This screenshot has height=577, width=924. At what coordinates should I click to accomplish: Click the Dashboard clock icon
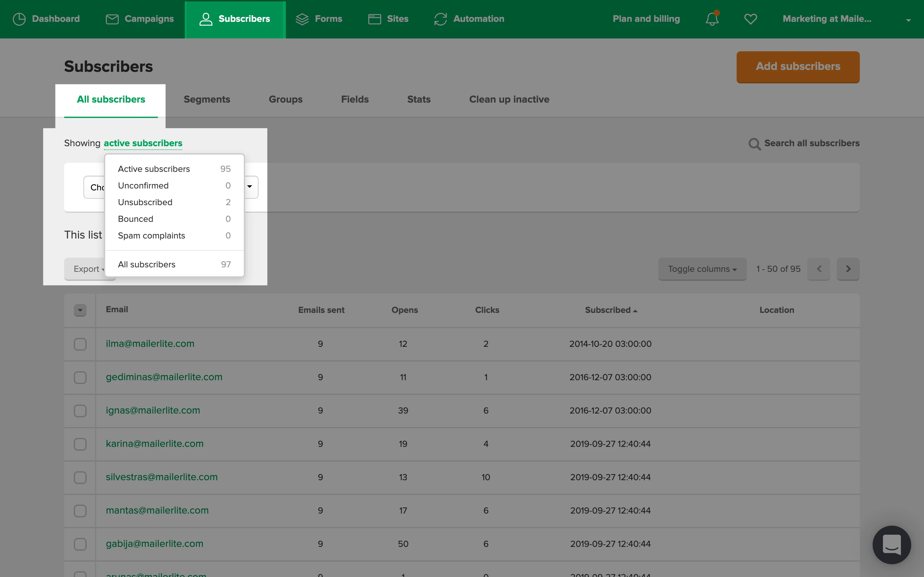click(x=19, y=19)
